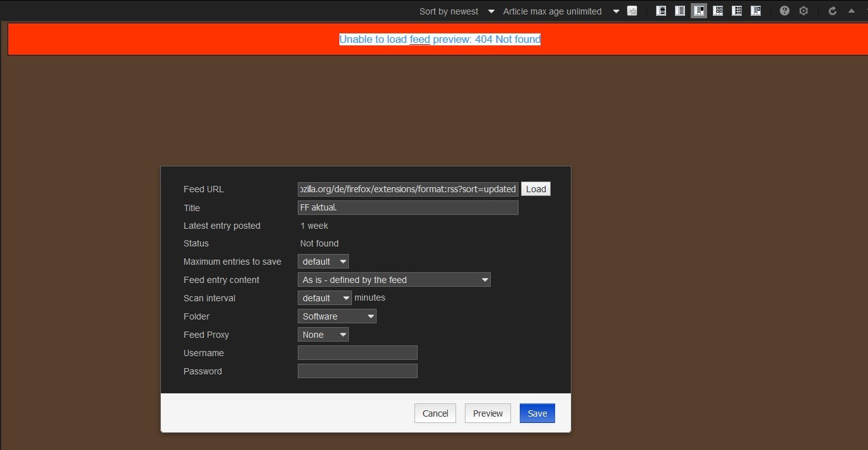868x450 pixels.
Task: Open the Folder dropdown showing Software
Action: (x=337, y=316)
